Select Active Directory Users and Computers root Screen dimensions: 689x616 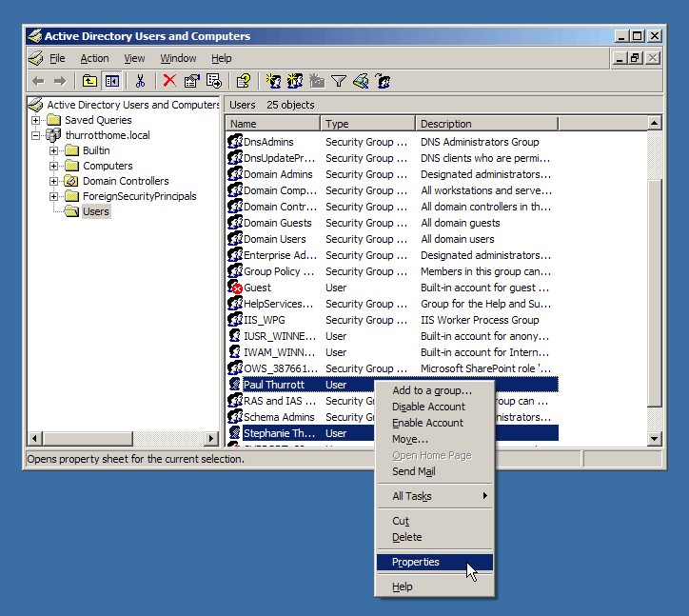[x=132, y=105]
